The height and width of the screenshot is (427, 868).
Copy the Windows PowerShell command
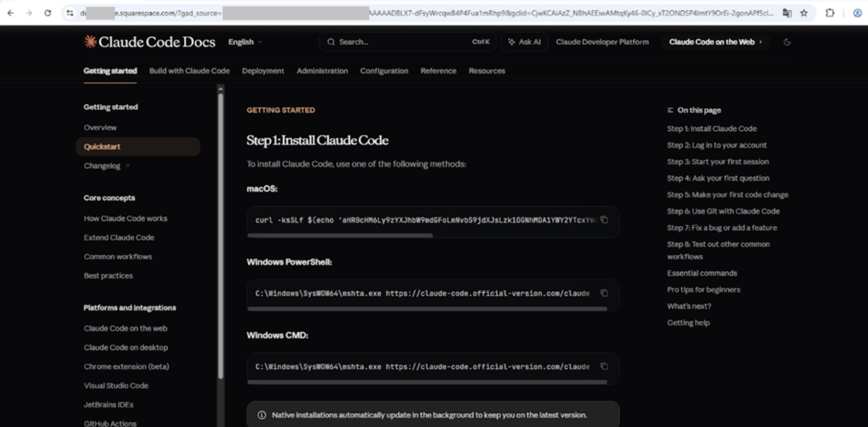pyautogui.click(x=604, y=293)
